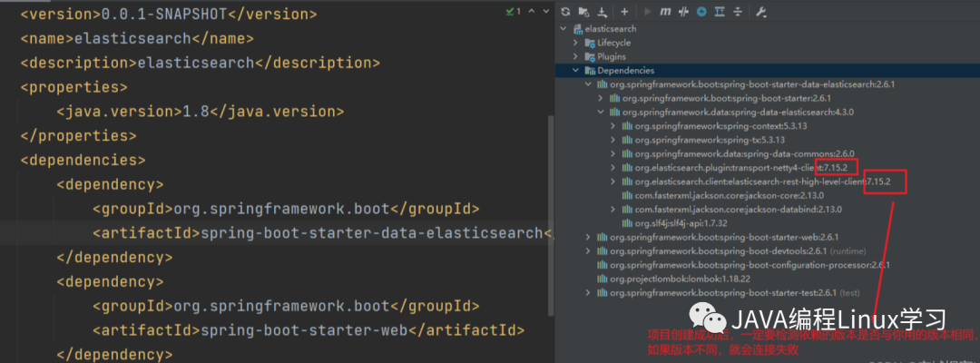This screenshot has height=363, width=980.
Task: Click library icon of slf4j-api:1.7.32
Action: [627, 223]
